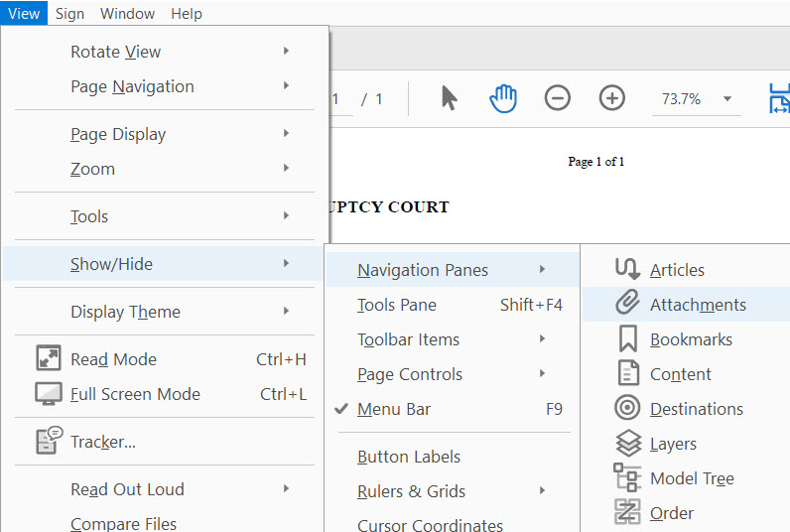This screenshot has height=532, width=790.
Task: Open the 73.7% zoom level dropdown
Action: [727, 98]
